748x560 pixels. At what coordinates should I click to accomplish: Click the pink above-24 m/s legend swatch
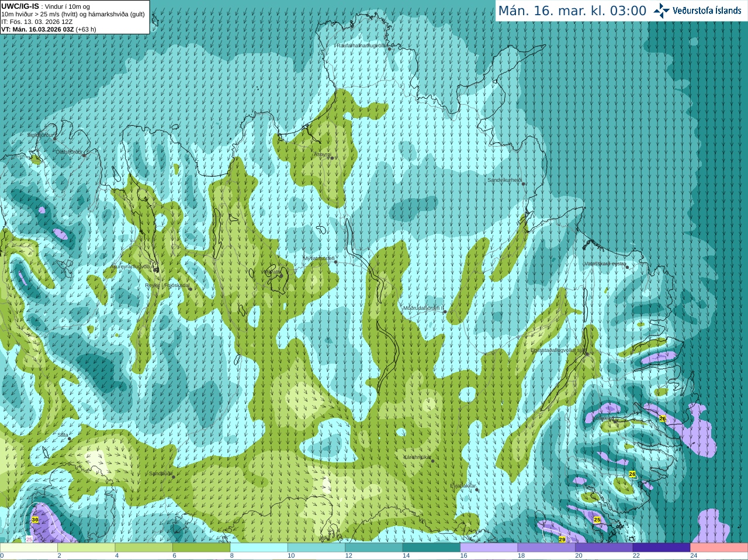click(719, 548)
